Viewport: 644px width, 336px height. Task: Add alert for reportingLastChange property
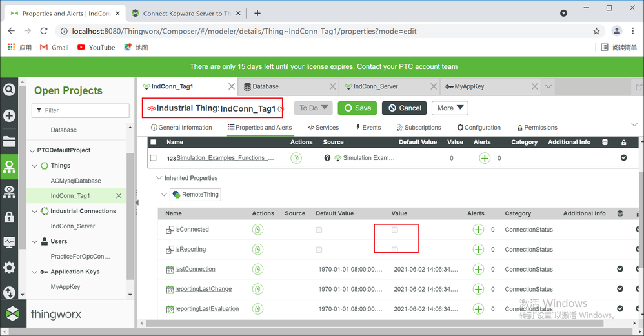pyautogui.click(x=478, y=289)
